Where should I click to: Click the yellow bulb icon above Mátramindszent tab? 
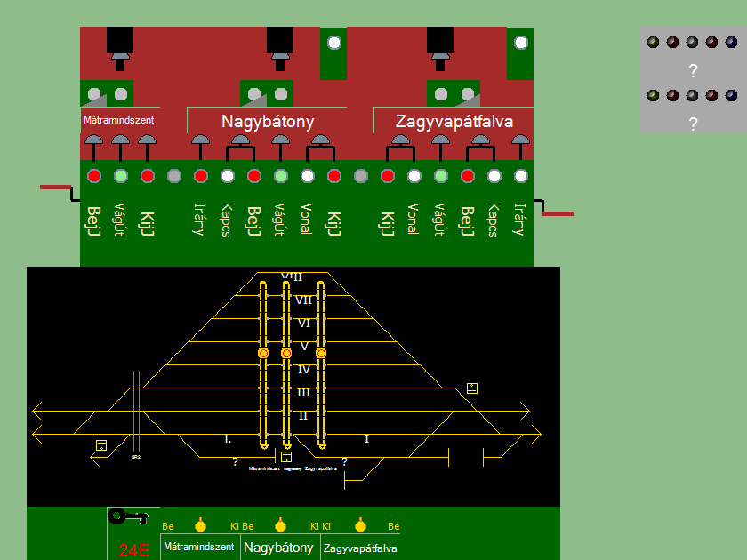[x=200, y=524]
